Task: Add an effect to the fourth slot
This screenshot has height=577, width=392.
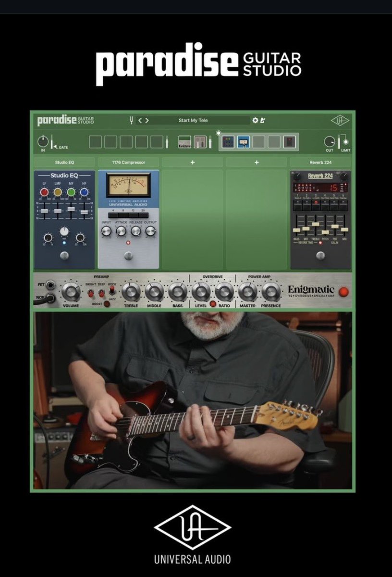Action: [256, 163]
